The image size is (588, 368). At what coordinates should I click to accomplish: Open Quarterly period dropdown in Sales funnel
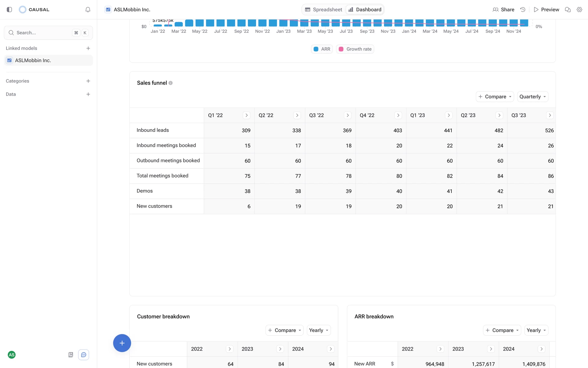[x=532, y=97]
